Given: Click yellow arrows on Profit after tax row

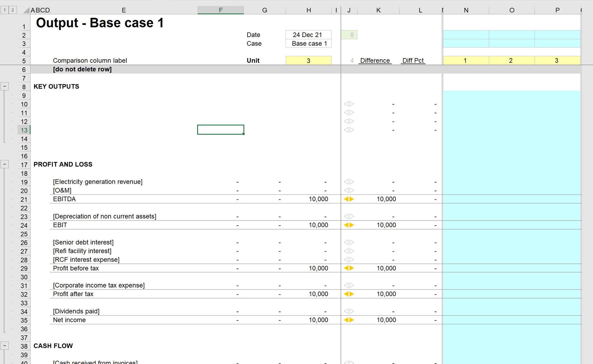Looking at the screenshot, I should tap(349, 294).
